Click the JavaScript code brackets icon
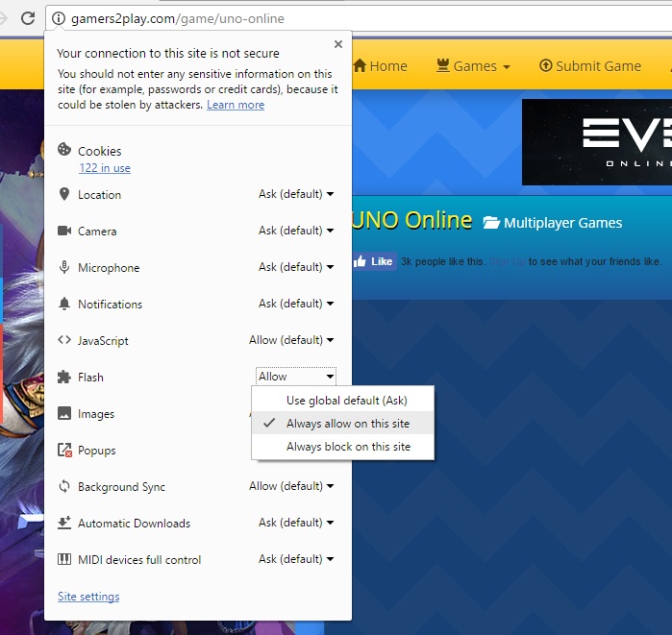 click(64, 340)
